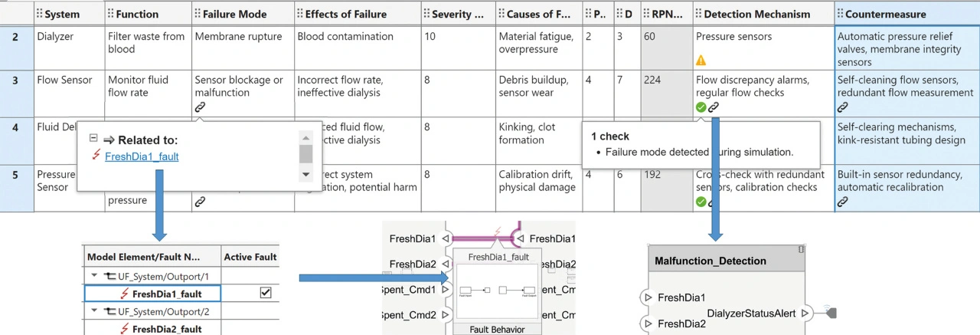Collapse the Related to section in popup

pos(93,140)
